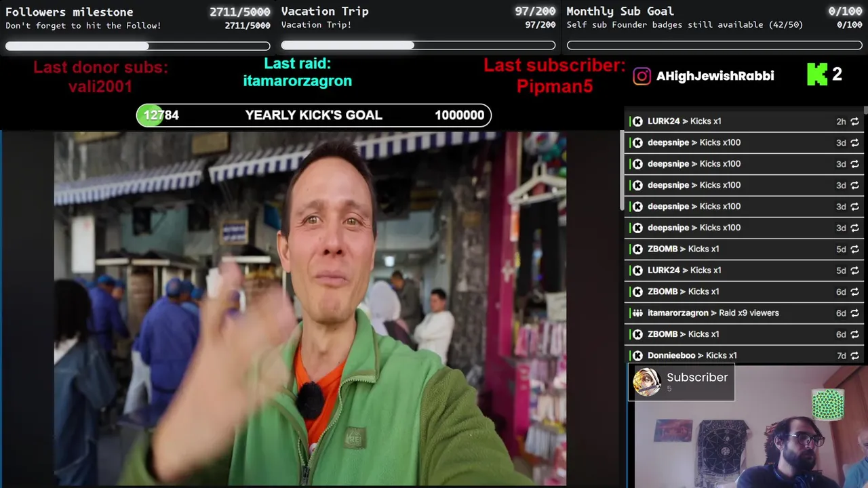The height and width of the screenshot is (488, 868).
Task: Click the Kick icon in the LURK24 2h row
Action: [x=637, y=121]
